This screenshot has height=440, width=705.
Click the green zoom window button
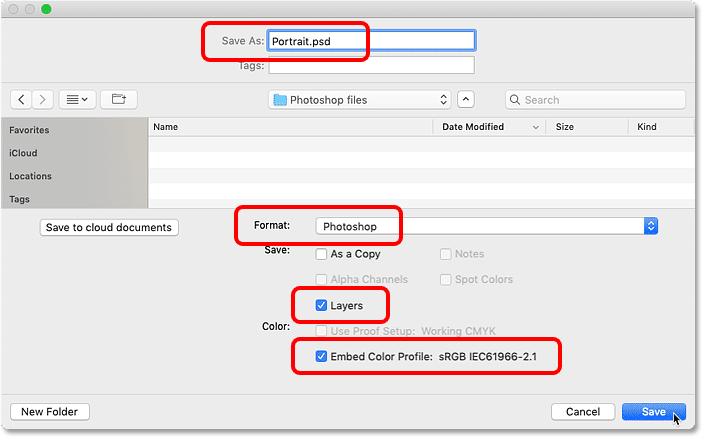pyautogui.click(x=46, y=9)
